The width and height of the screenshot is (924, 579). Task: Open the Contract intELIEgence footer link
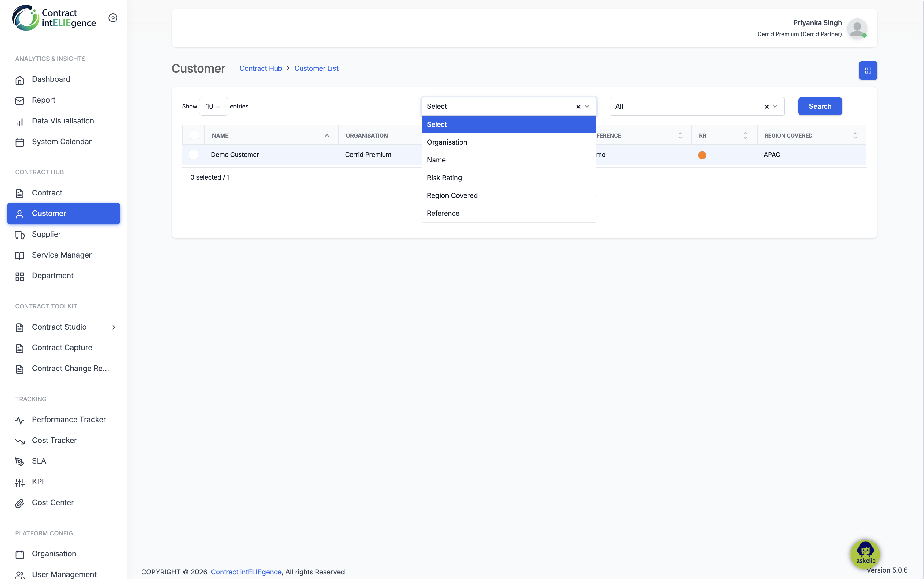[x=246, y=572]
